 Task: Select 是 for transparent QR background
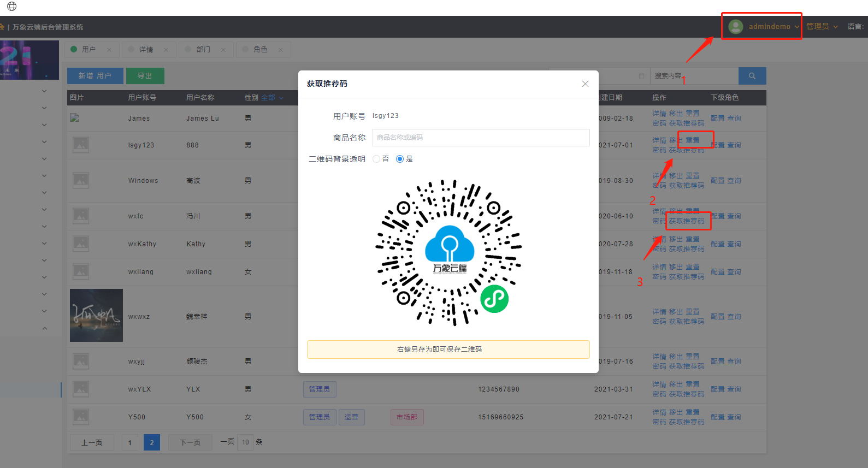coord(400,159)
